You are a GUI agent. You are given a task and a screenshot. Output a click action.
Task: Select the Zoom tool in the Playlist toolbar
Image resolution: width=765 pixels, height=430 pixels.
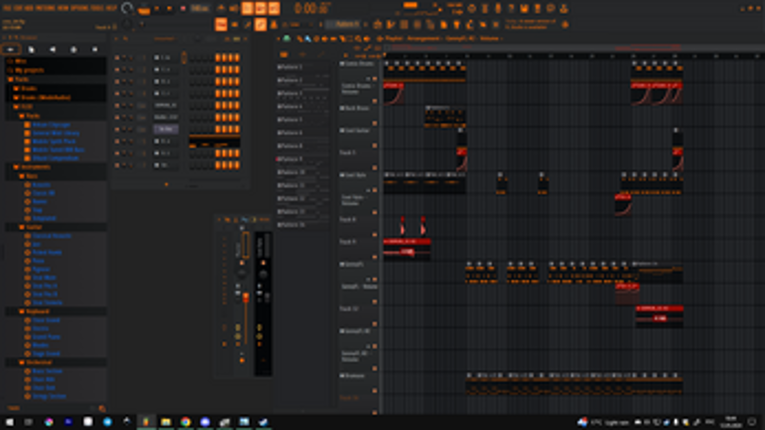pyautogui.click(x=358, y=39)
